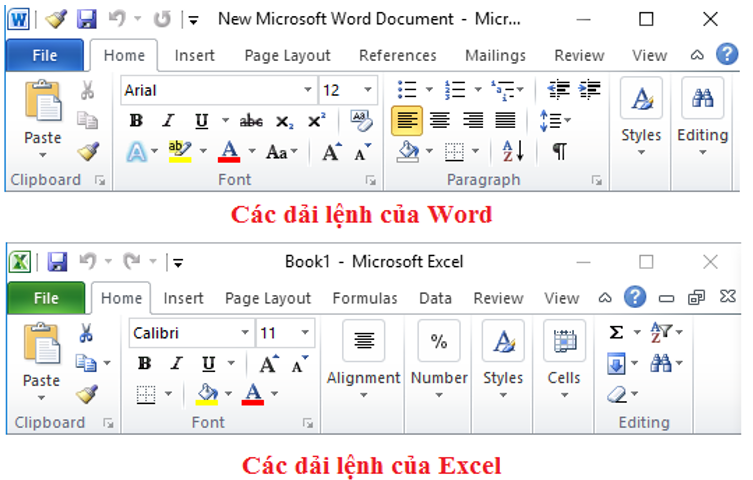The height and width of the screenshot is (480, 753).
Task: Click the Clear Formatting icon in Word
Action: (361, 121)
